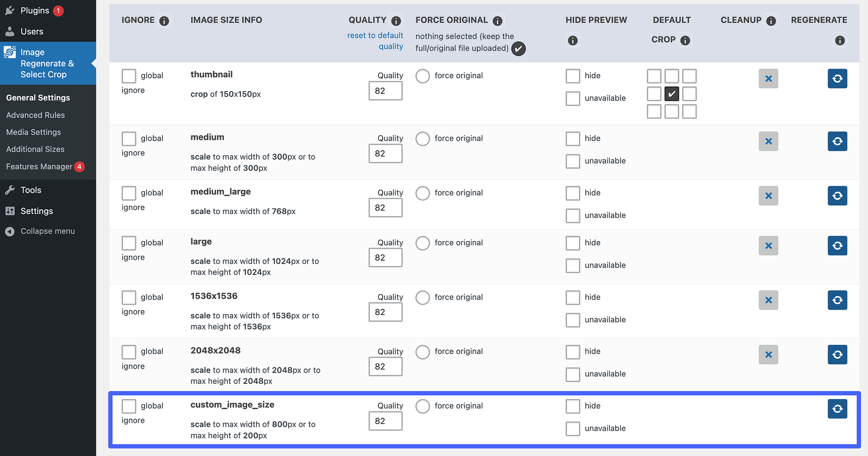Select force original for custom_image_size
The image size is (868, 456).
click(x=422, y=406)
